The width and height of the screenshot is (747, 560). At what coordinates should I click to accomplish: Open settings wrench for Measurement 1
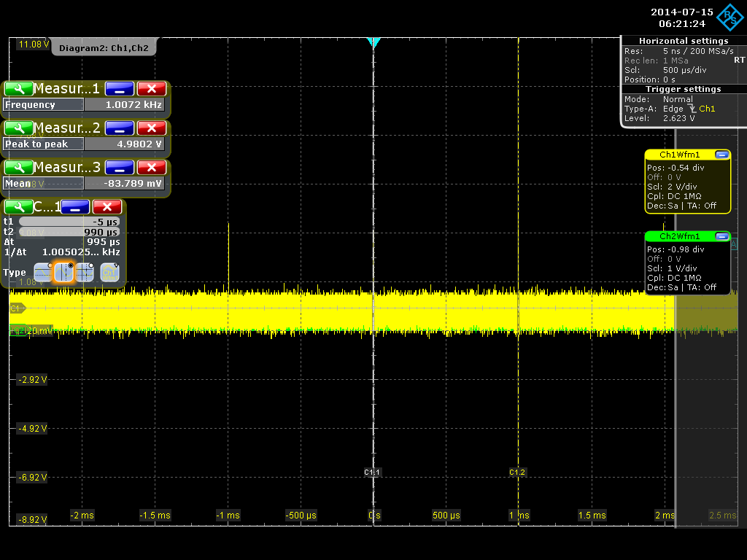click(x=18, y=89)
